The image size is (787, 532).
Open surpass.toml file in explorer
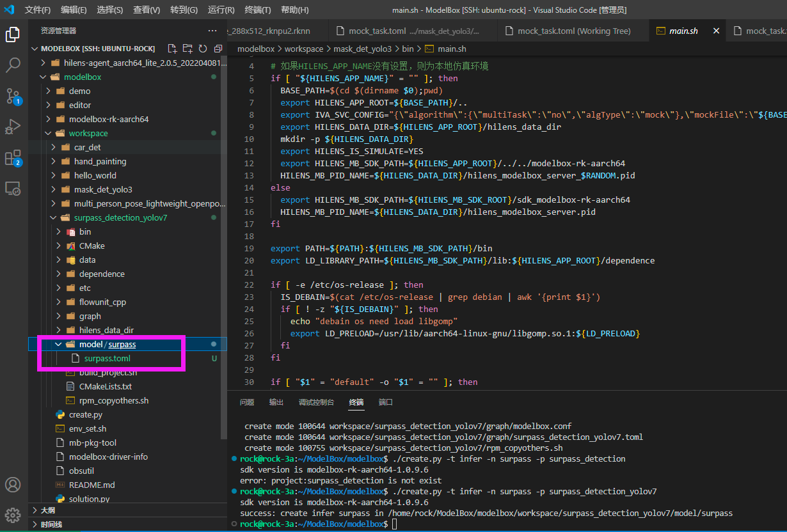(107, 358)
